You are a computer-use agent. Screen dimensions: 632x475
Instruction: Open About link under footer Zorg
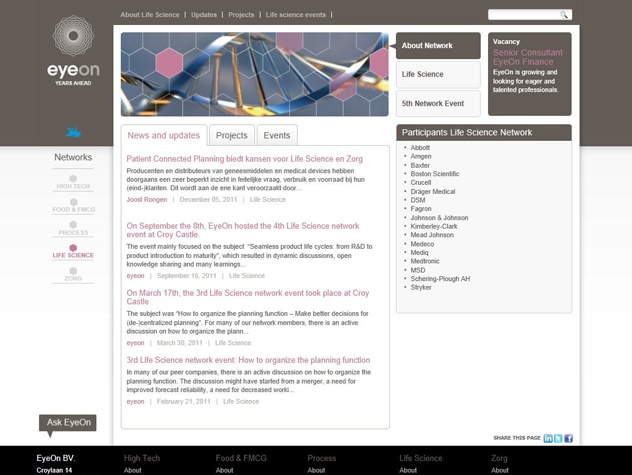pos(500,471)
